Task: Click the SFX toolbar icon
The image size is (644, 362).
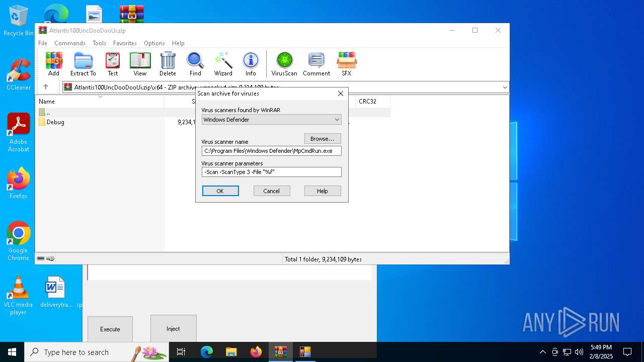Action: pyautogui.click(x=347, y=64)
